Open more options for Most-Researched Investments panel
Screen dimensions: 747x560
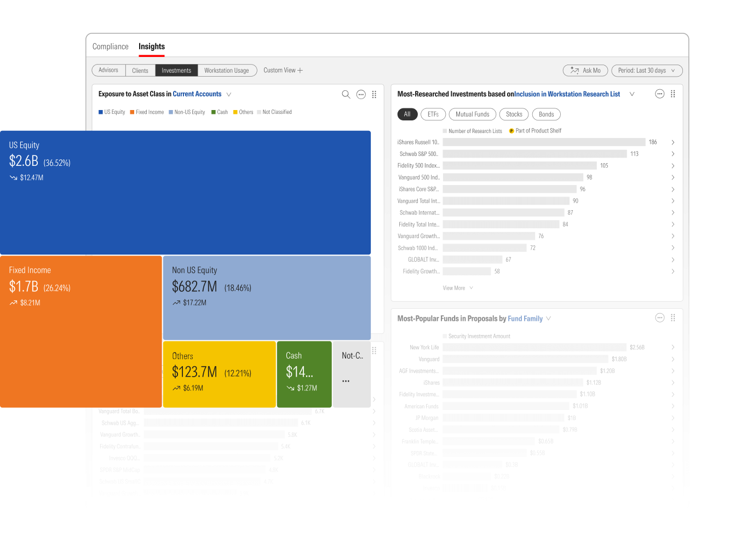tap(659, 94)
